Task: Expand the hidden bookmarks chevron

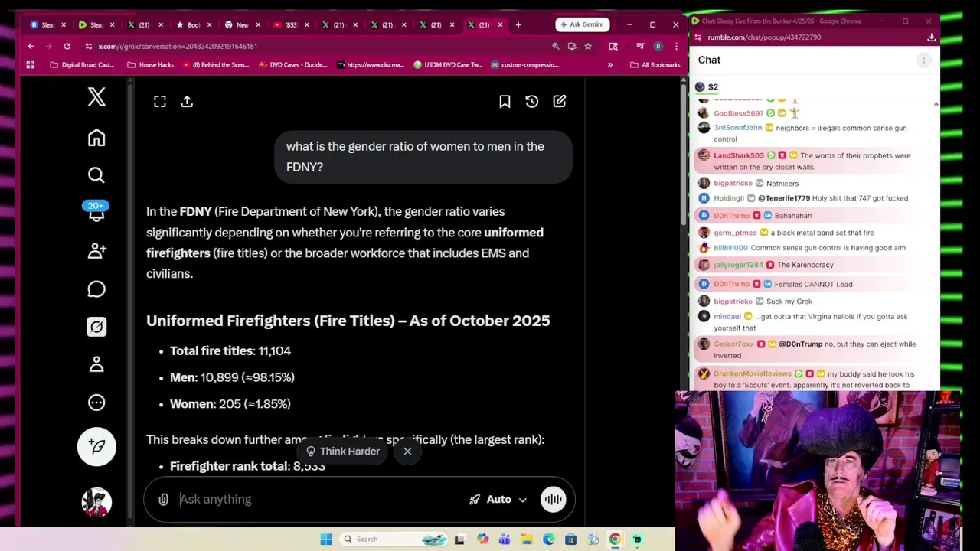Action: 609,65
